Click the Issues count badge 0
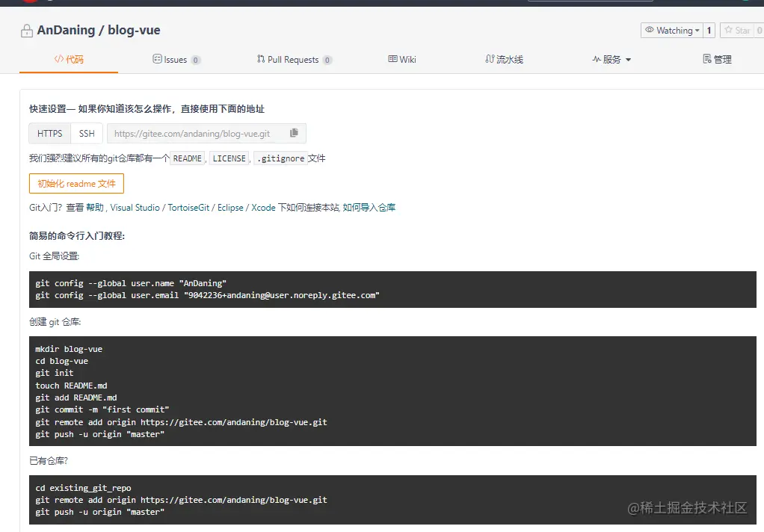The image size is (764, 532). tap(195, 60)
